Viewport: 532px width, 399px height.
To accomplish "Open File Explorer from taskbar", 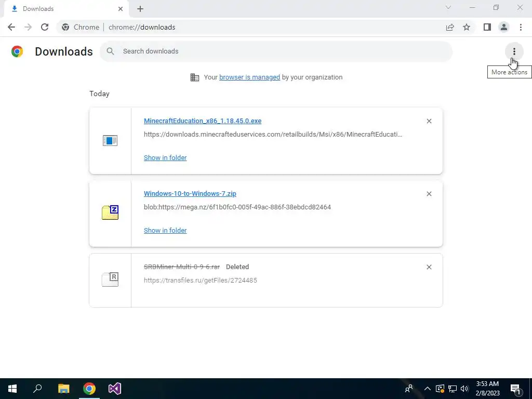I will (63, 389).
